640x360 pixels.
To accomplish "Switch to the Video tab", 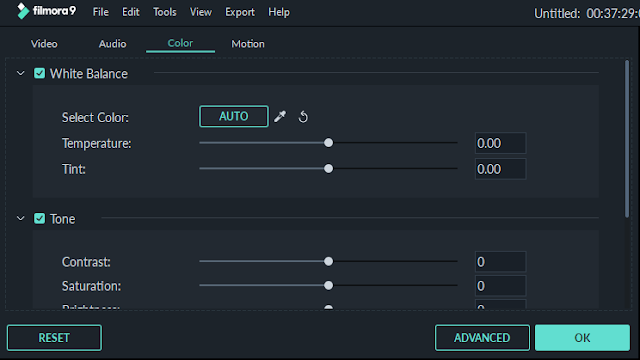I will pyautogui.click(x=44, y=44).
